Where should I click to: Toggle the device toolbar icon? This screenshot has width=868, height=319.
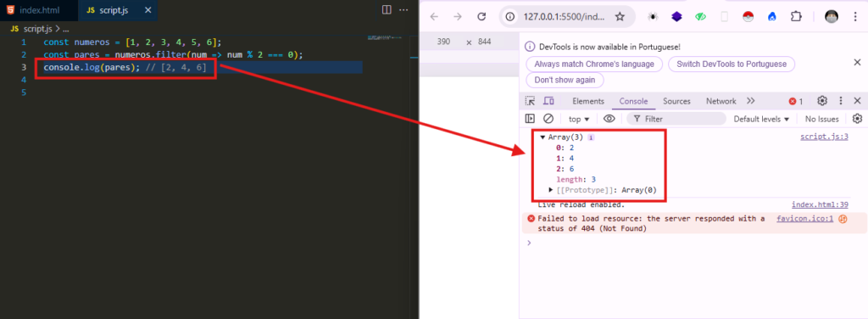548,101
